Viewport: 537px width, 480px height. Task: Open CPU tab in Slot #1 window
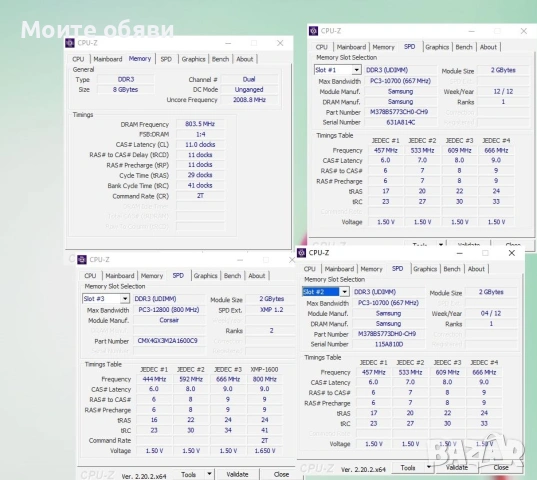321,47
